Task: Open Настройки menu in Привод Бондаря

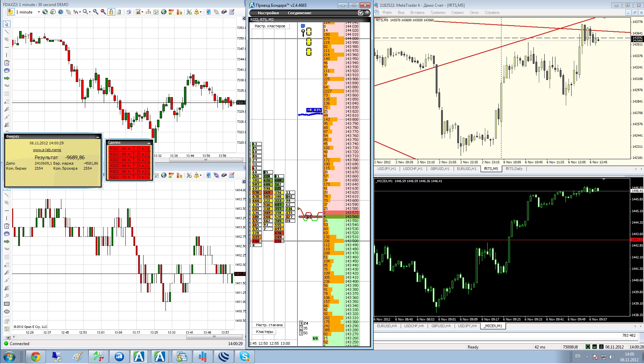Action: pyautogui.click(x=268, y=13)
